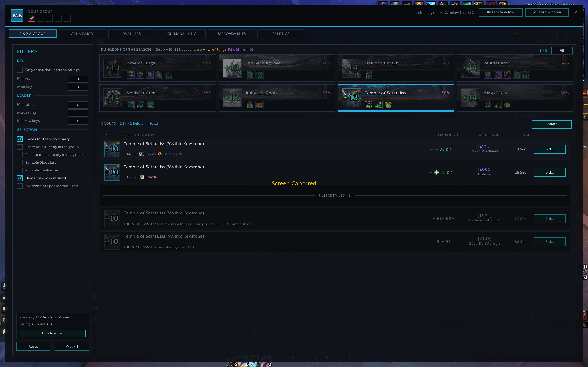The height and width of the screenshot is (367, 588).
Task: Click the +10 key icon in Holydie group row
Action: click(x=112, y=172)
